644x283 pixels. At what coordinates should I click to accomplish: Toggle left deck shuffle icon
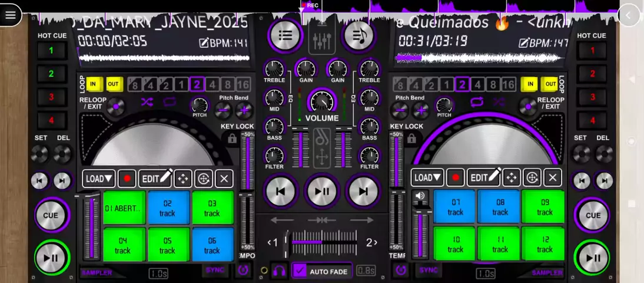pos(147,102)
